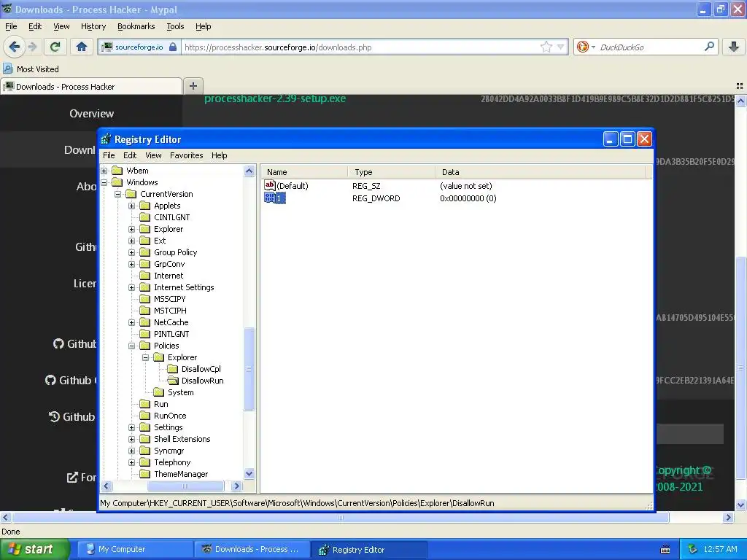Open the browser home page icon
The width and height of the screenshot is (747, 560).
pyautogui.click(x=82, y=47)
